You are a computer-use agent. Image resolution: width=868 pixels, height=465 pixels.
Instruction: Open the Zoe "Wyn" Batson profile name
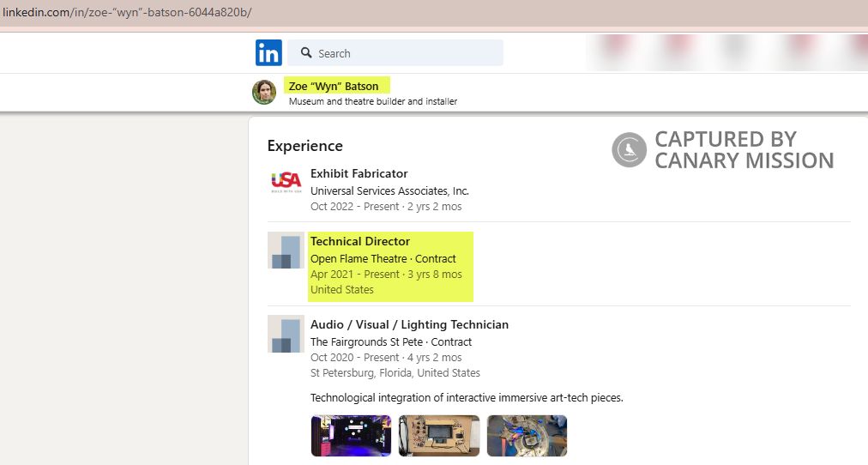334,86
